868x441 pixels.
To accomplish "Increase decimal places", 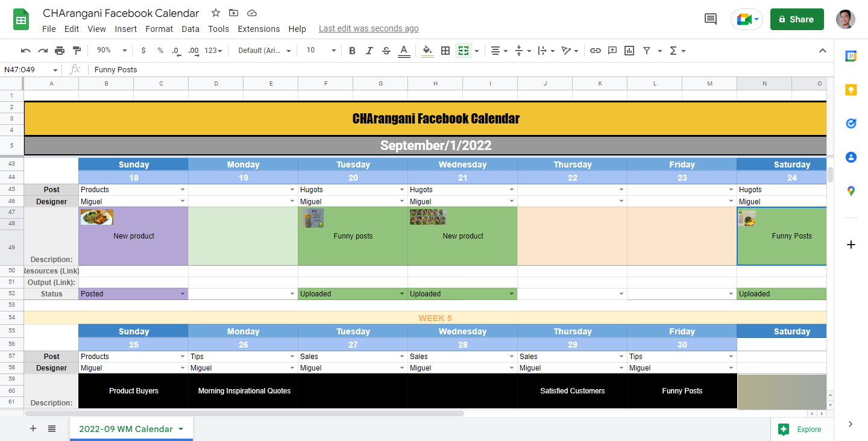I will pos(193,51).
